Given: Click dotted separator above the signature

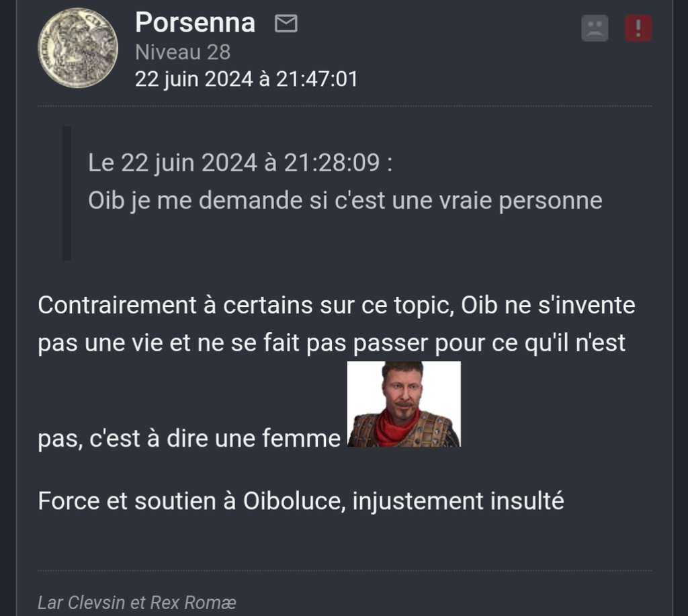Looking at the screenshot, I should tap(344, 571).
